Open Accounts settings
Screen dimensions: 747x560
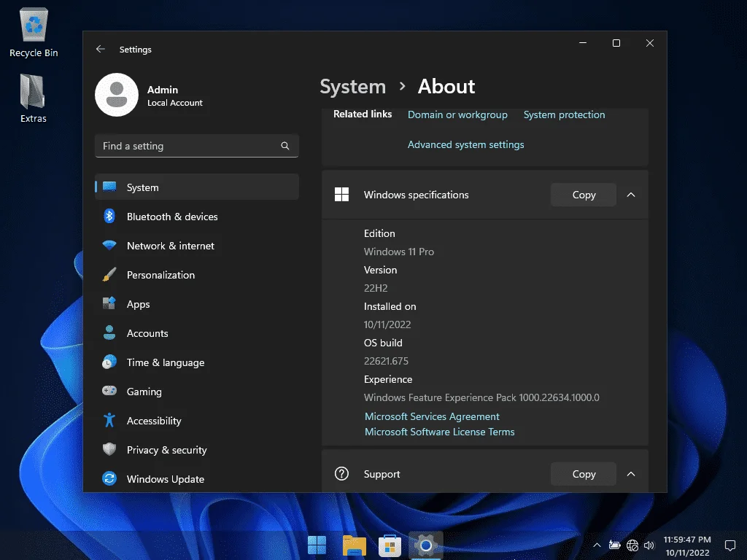point(197,333)
